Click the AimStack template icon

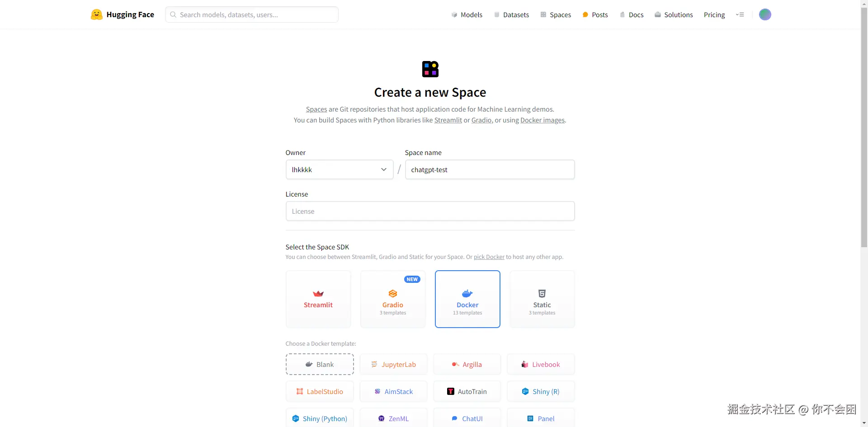[377, 391]
